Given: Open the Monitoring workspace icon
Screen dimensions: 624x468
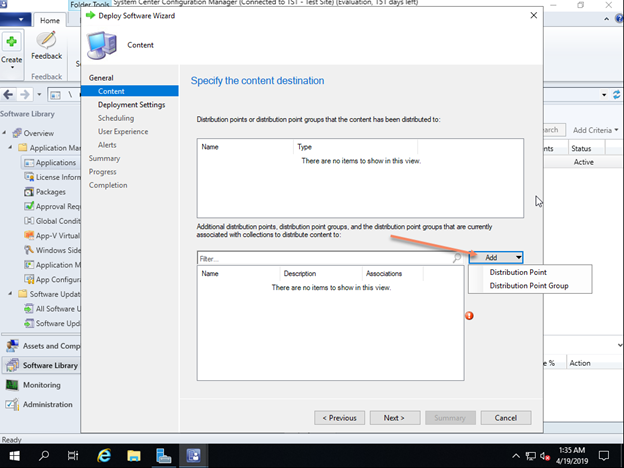Looking at the screenshot, I should tap(12, 385).
